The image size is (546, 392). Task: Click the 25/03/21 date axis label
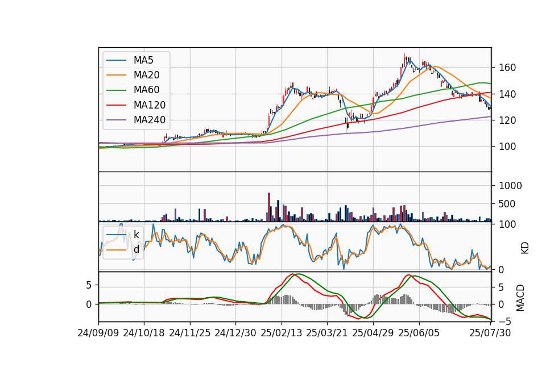pyautogui.click(x=327, y=333)
